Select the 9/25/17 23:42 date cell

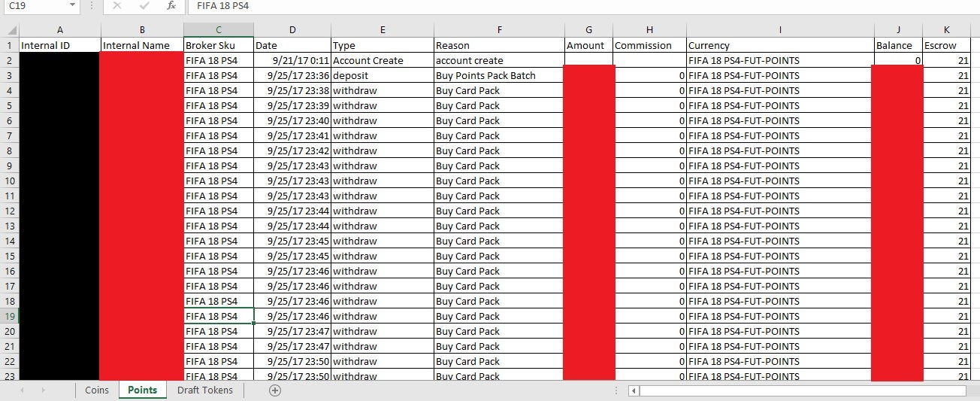[x=292, y=150]
